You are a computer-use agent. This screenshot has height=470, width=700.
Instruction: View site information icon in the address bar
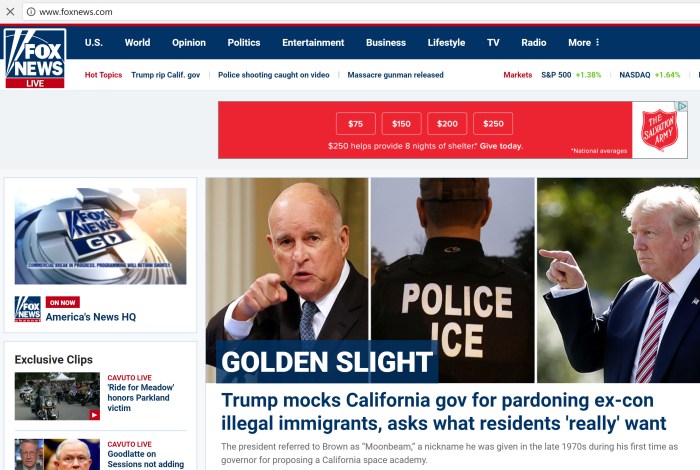click(x=31, y=12)
